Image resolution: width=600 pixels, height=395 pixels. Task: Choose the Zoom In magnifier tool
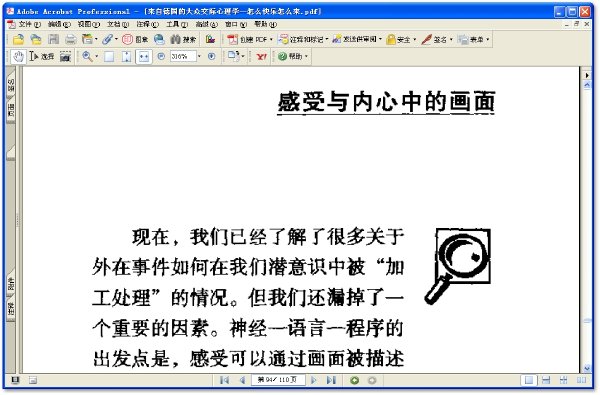tap(87, 57)
